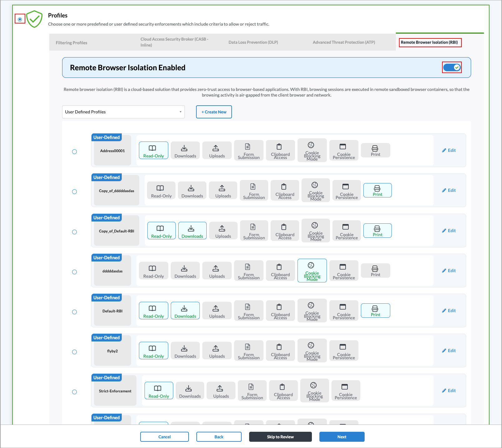Switch to Data Loss Prevention (DLP) tab
The height and width of the screenshot is (448, 502).
(253, 42)
